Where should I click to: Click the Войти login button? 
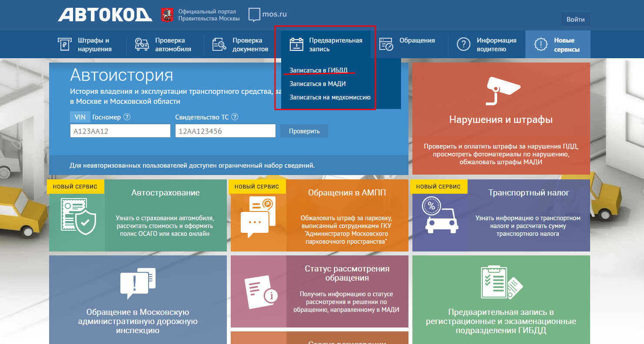(x=575, y=20)
